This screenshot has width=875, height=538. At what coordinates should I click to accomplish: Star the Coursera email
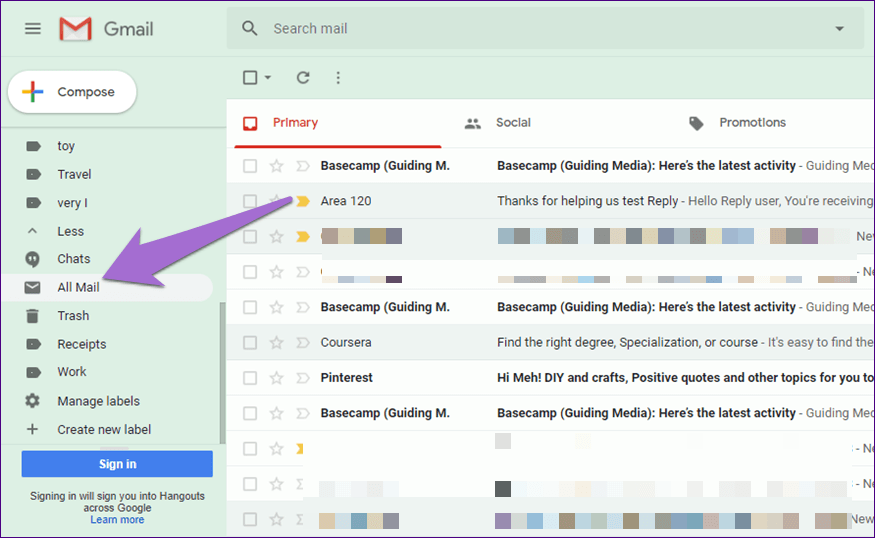[x=276, y=342]
